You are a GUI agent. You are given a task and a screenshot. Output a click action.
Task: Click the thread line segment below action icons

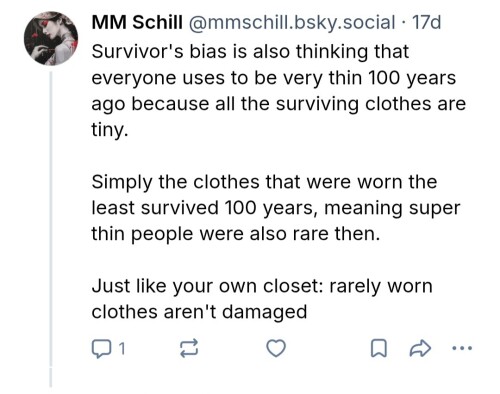coord(51,378)
